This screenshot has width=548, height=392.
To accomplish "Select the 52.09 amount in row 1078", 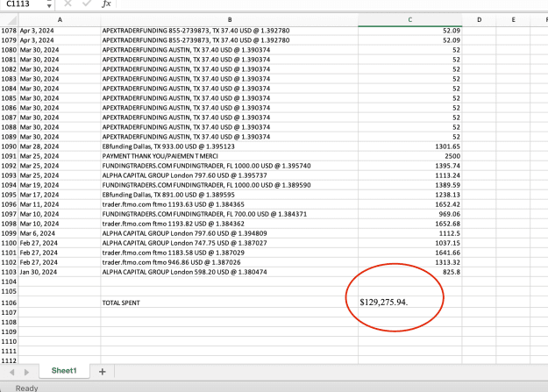I will click(x=410, y=31).
